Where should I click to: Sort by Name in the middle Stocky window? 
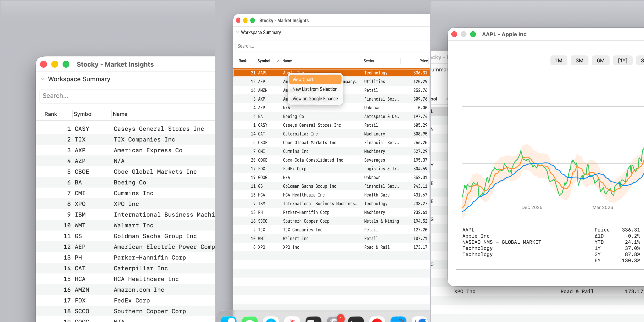pos(287,61)
